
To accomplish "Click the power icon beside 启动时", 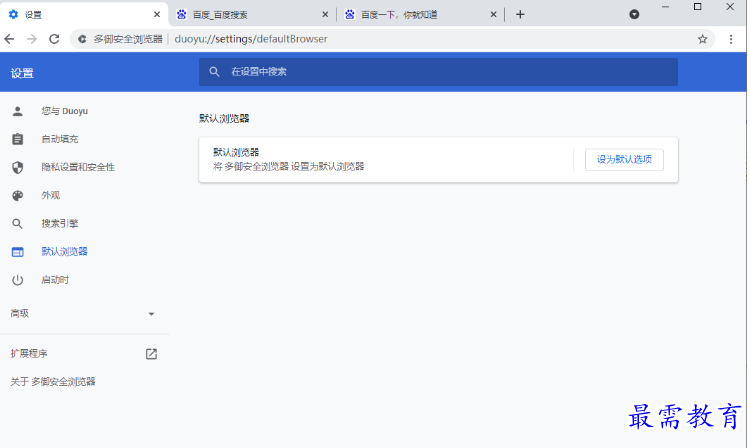I will click(x=18, y=280).
